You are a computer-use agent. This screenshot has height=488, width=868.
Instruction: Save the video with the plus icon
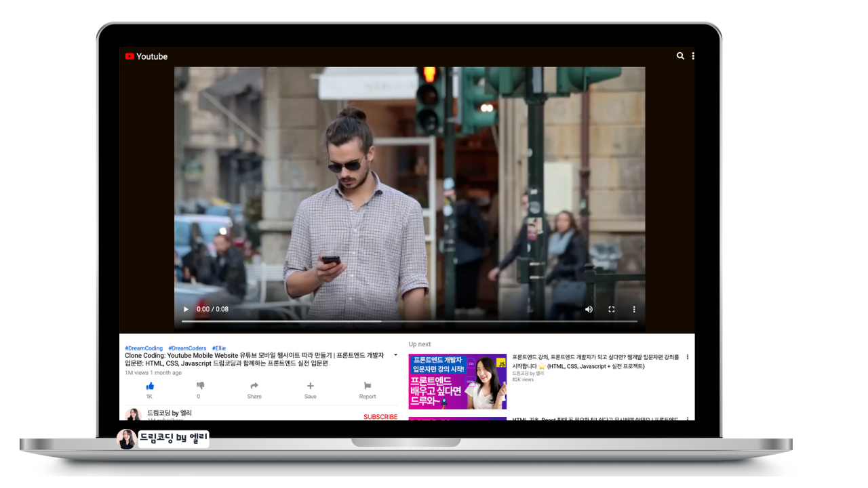click(x=310, y=386)
